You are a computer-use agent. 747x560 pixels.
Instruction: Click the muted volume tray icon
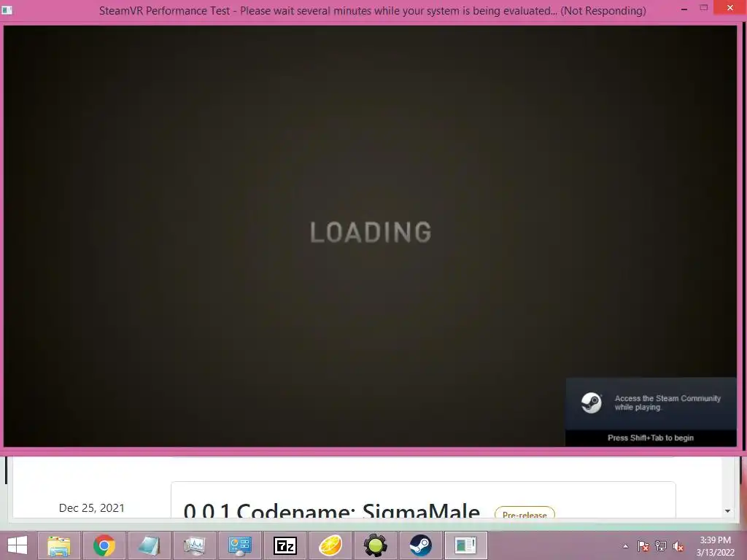[678, 546]
